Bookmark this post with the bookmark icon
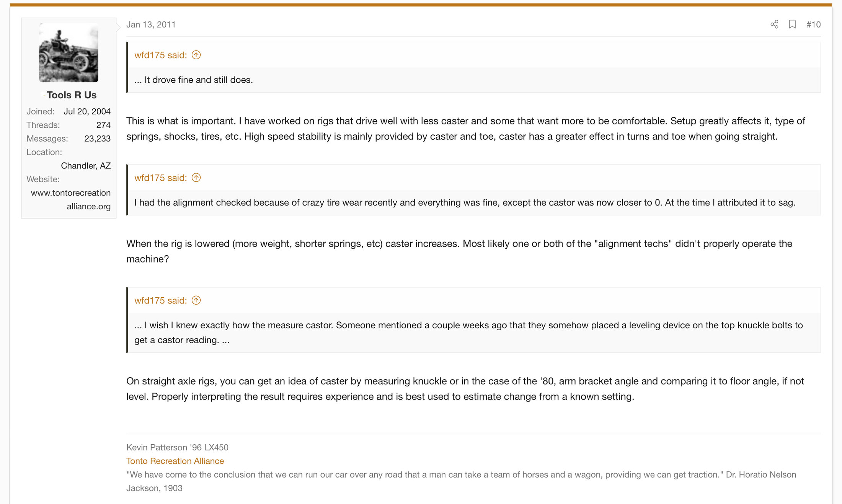 click(x=792, y=24)
